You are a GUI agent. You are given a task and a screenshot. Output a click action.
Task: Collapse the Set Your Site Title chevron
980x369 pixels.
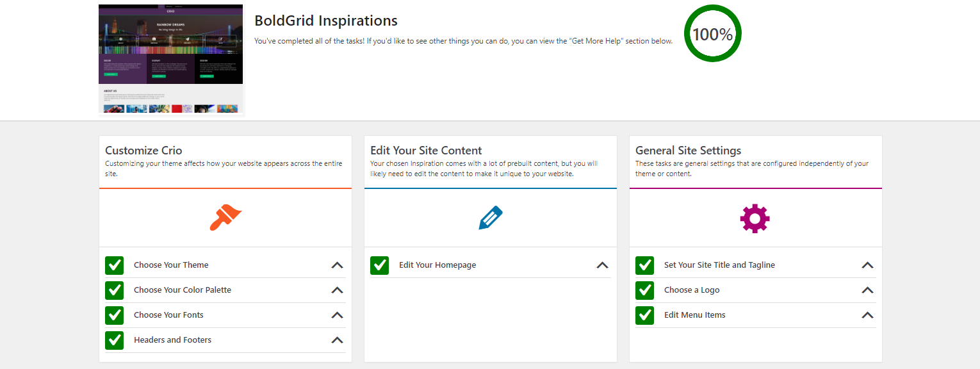(867, 265)
